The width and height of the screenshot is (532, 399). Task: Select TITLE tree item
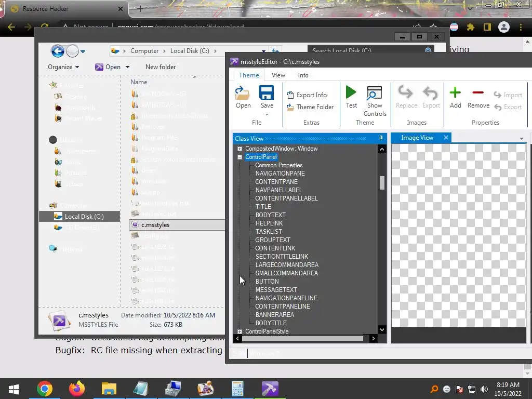(263, 207)
